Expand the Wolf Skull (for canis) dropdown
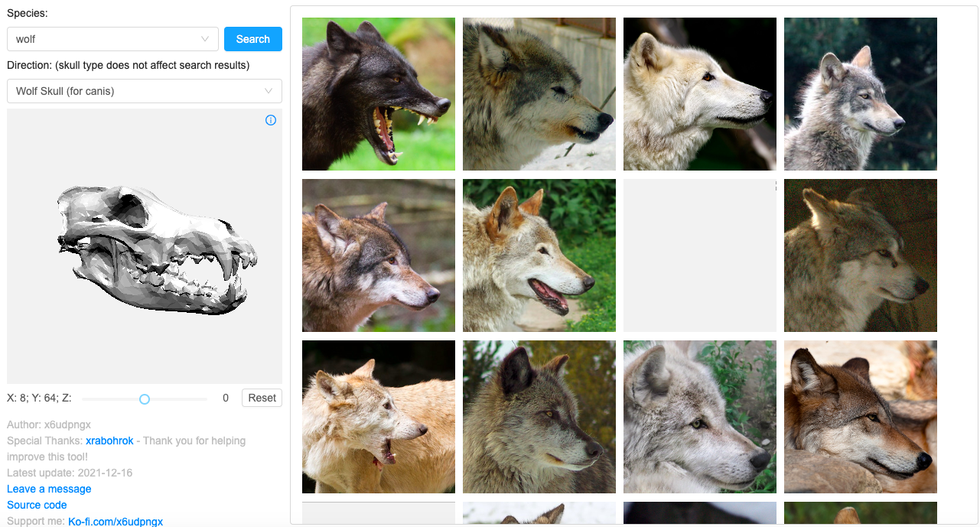This screenshot has height=527, width=980. (x=145, y=91)
